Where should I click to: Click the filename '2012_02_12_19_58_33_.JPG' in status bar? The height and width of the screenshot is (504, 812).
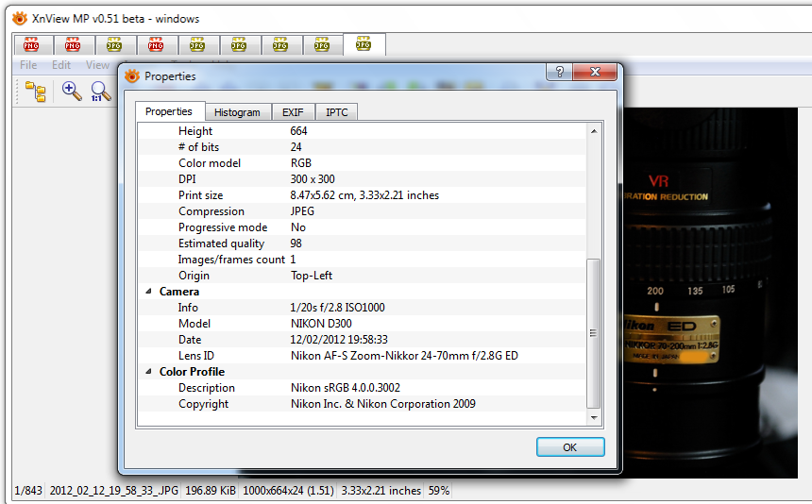click(114, 491)
